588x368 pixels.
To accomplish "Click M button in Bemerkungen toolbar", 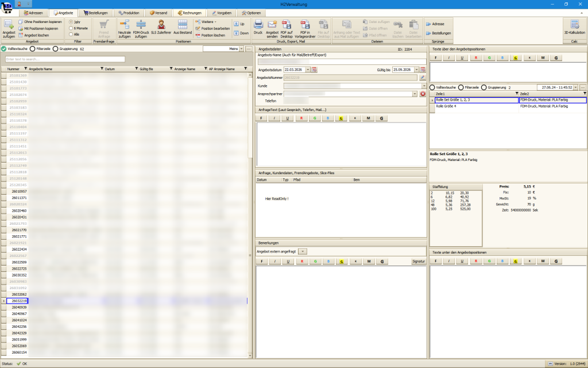I will (369, 262).
